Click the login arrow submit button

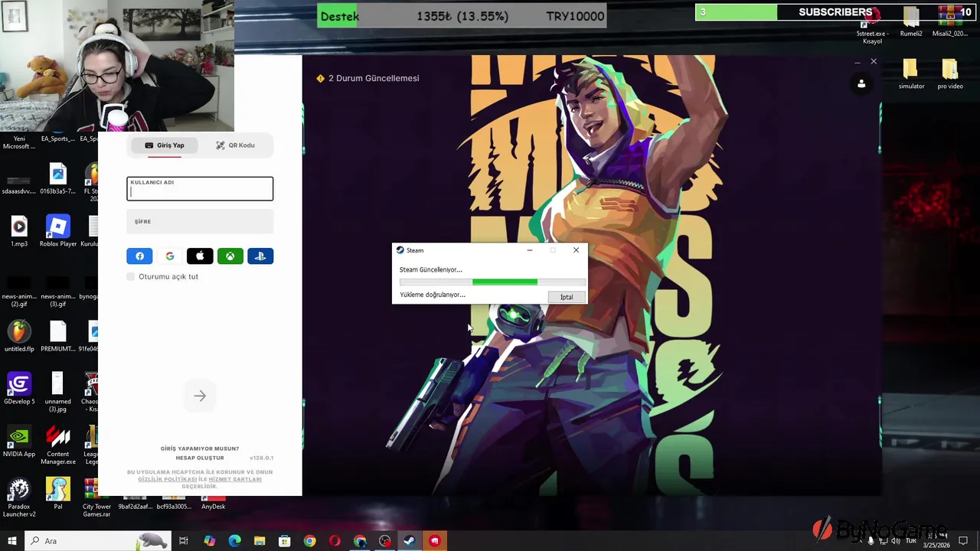click(x=200, y=396)
